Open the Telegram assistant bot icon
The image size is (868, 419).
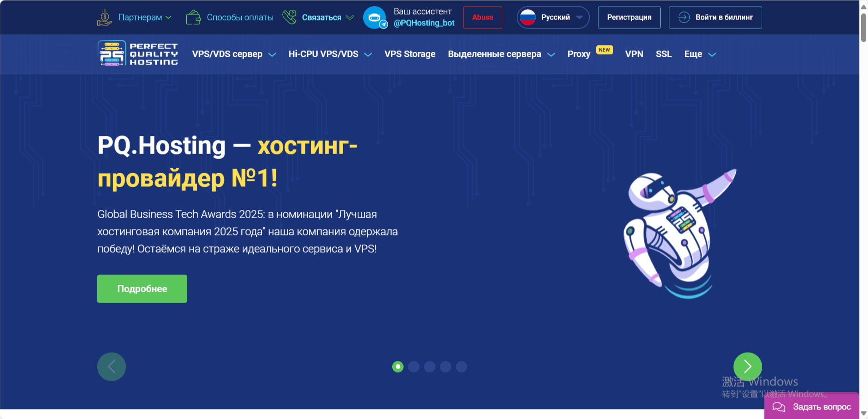(375, 18)
